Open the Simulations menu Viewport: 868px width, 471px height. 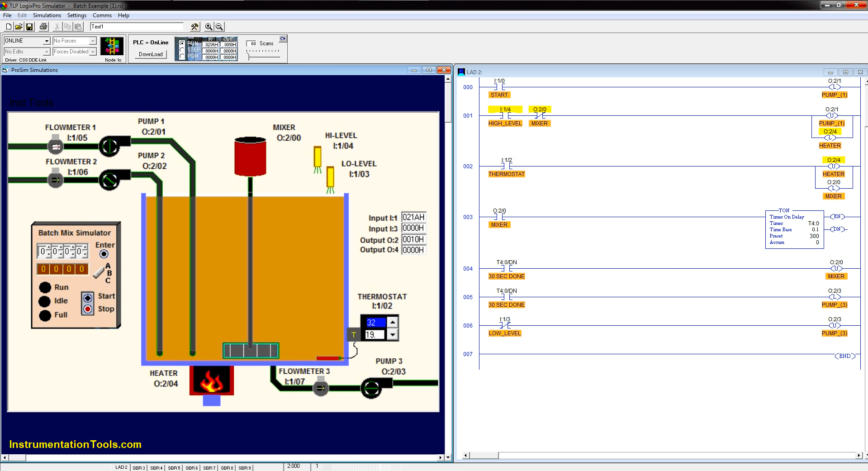pyautogui.click(x=47, y=15)
